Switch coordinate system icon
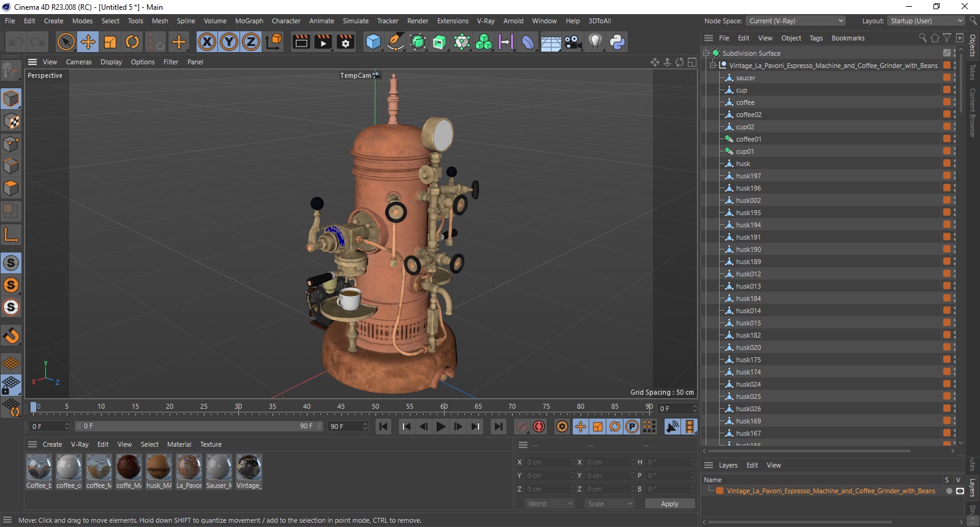The image size is (980, 527). [x=274, y=42]
